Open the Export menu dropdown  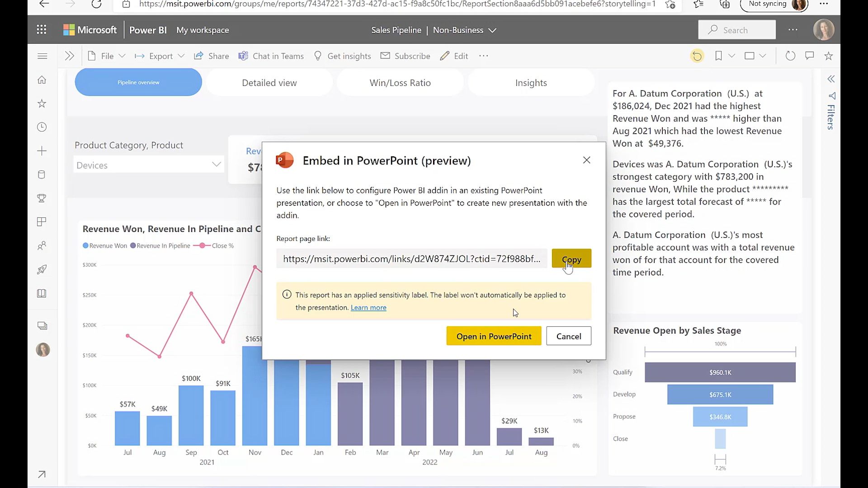(x=160, y=56)
